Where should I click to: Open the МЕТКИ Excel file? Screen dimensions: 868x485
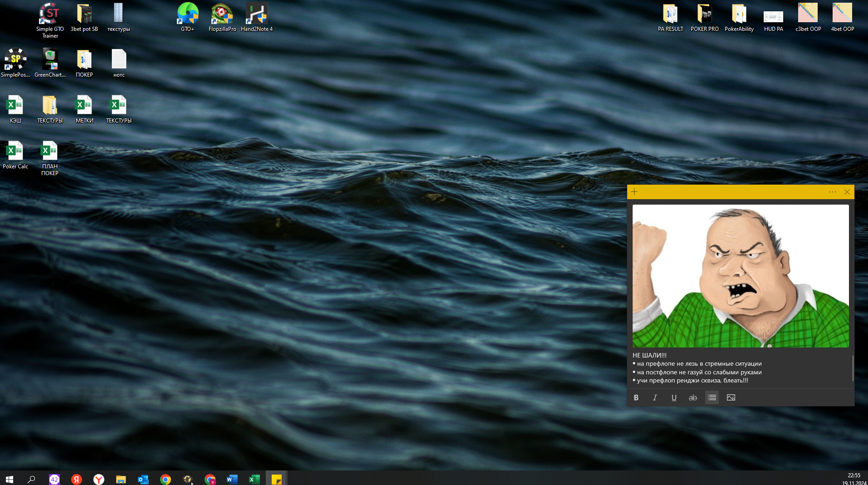coord(84,109)
